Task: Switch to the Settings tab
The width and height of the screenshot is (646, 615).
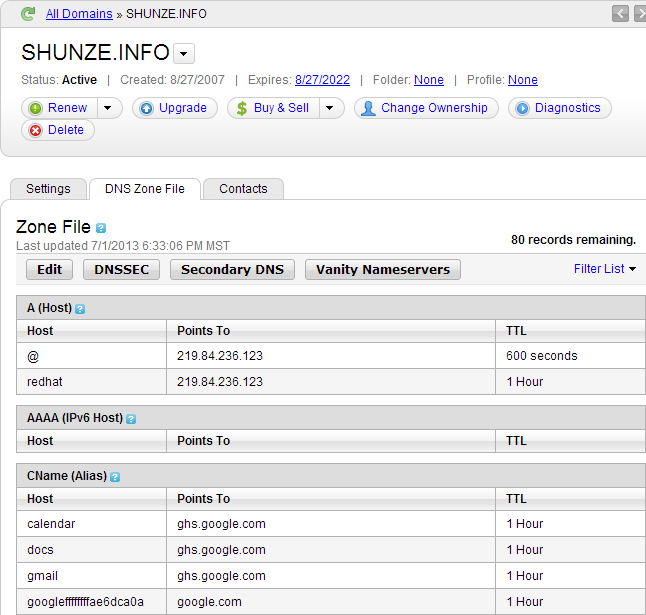Action: [x=48, y=189]
